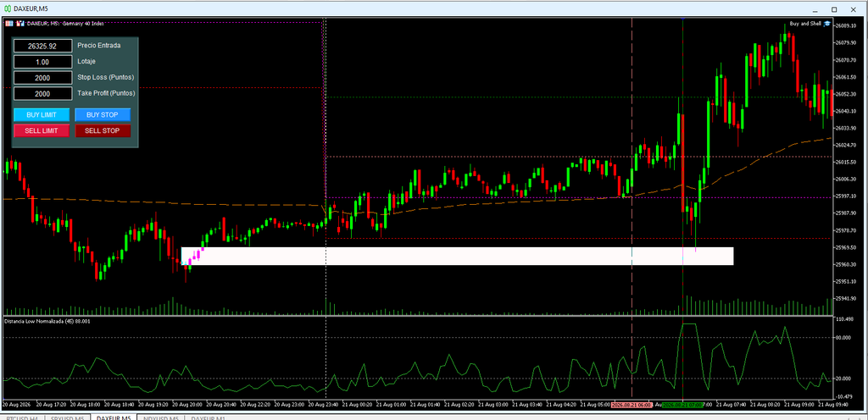Click the Take Profit (Puntos) value field
The image size is (868, 420).
pyautogui.click(x=42, y=94)
